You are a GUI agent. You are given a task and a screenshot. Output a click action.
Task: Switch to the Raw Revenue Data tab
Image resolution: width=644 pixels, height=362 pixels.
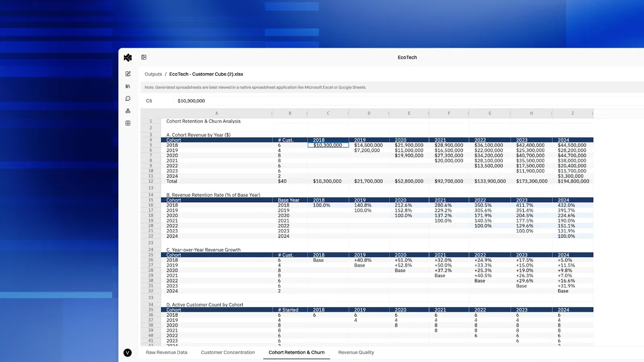pyautogui.click(x=167, y=352)
